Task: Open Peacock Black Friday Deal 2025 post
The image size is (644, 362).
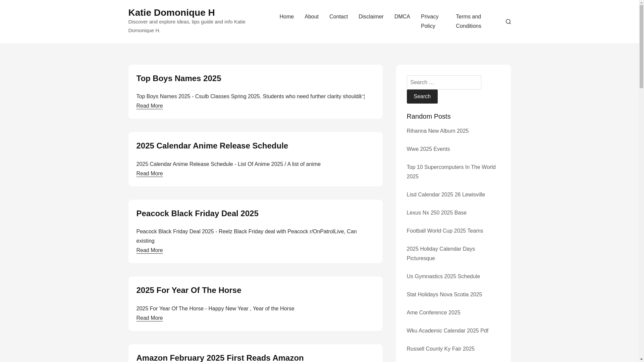Action: (197, 214)
